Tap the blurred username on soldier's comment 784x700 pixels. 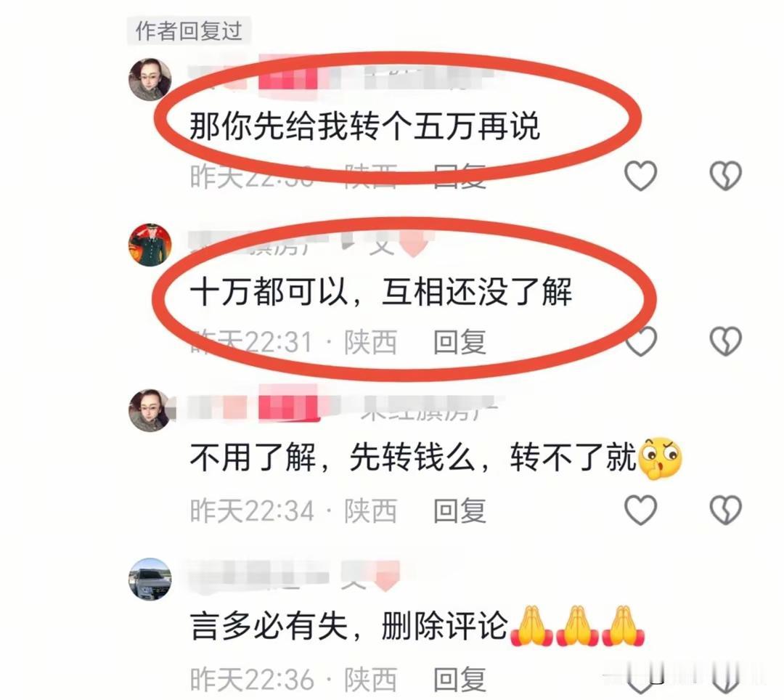pyautogui.click(x=308, y=243)
